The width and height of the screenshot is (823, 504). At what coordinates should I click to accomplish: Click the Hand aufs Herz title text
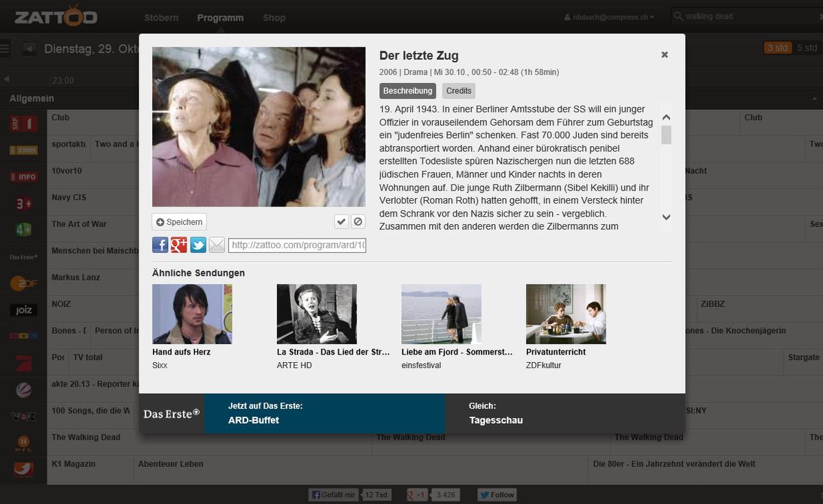pyautogui.click(x=181, y=352)
